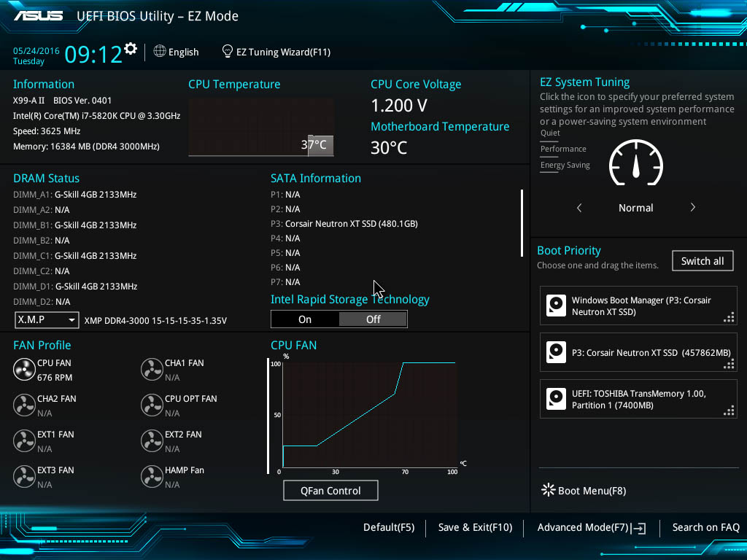The width and height of the screenshot is (747, 560).
Task: Grab drag handle of P3 Corsair boot entry
Action: (729, 365)
